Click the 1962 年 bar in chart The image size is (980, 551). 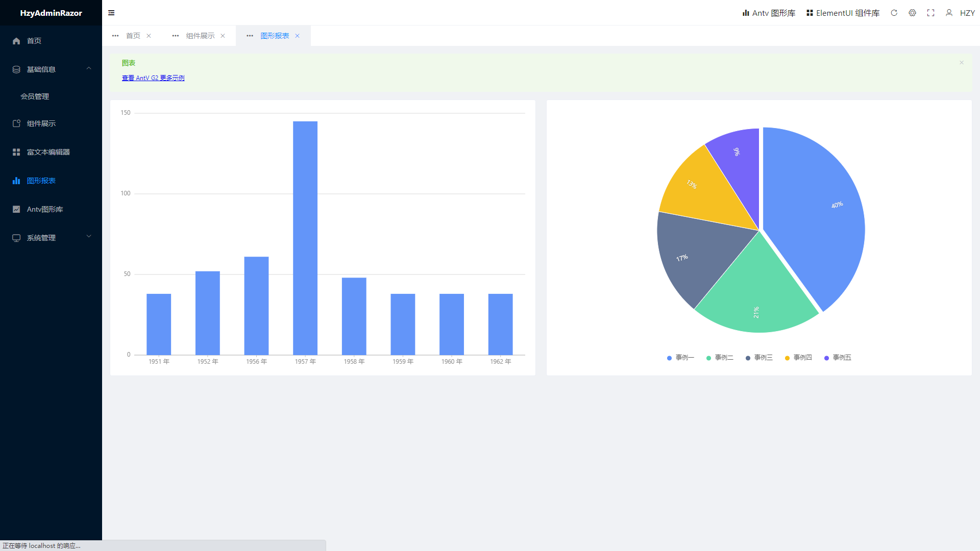501,324
